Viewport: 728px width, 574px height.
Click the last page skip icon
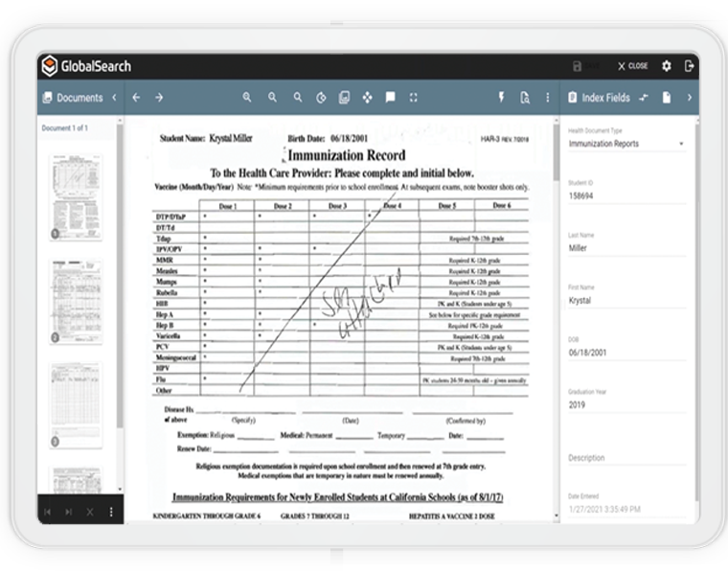[69, 512]
